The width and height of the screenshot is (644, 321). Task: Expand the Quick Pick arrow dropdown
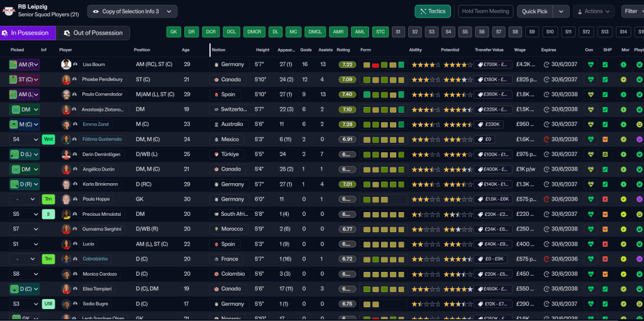click(561, 11)
